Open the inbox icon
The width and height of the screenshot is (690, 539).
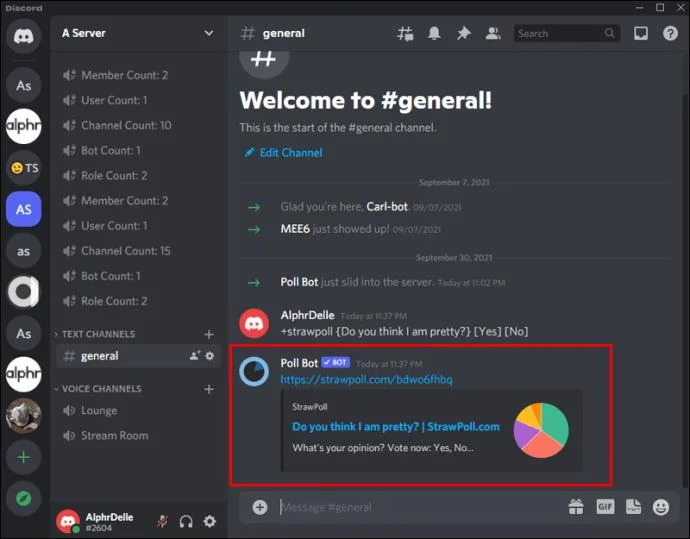coord(641,33)
